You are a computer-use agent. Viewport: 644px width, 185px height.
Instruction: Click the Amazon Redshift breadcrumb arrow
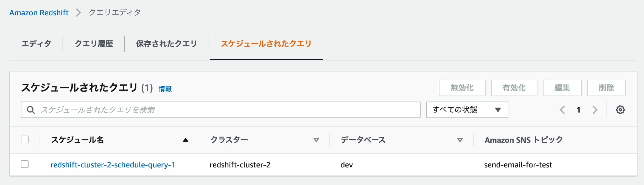(x=79, y=12)
